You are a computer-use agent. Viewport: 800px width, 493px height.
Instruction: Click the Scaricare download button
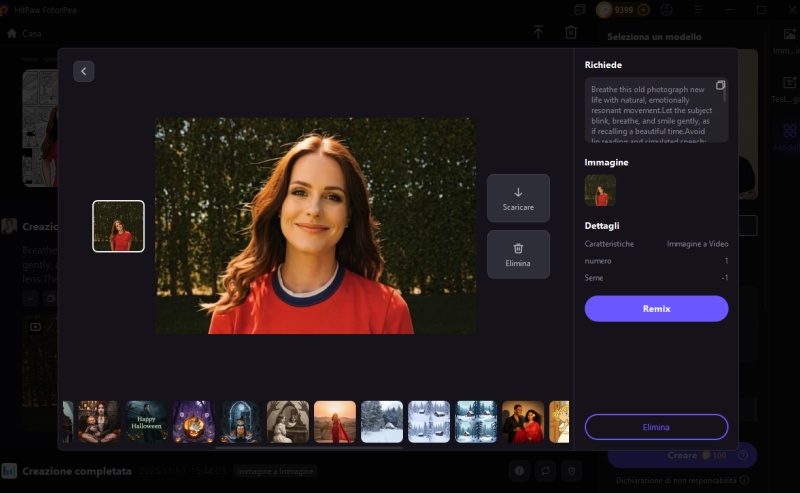tap(518, 198)
